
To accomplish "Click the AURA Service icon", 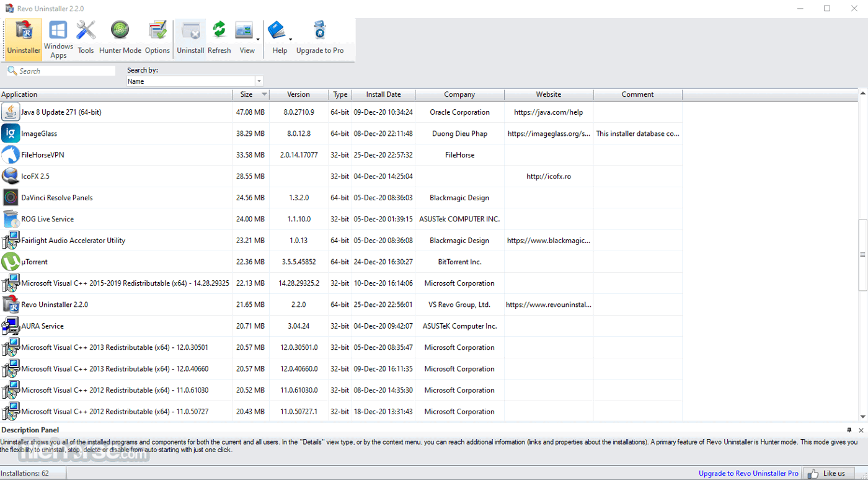I will coord(11,326).
